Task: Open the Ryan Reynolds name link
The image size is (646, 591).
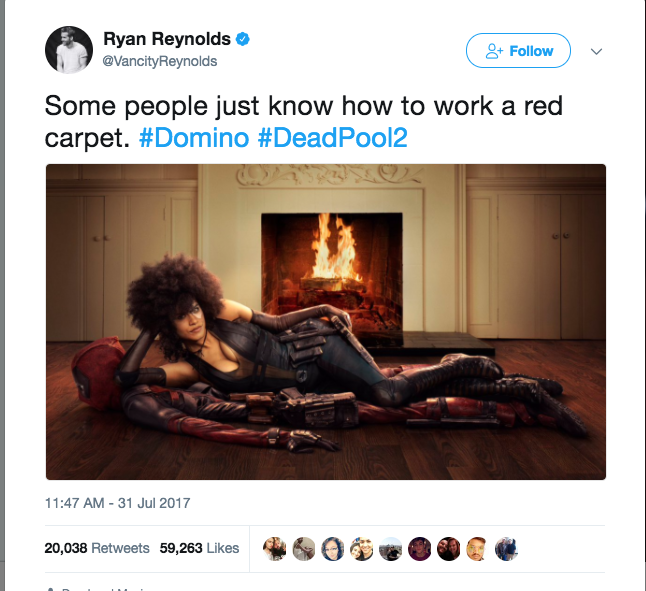Action: click(x=167, y=39)
